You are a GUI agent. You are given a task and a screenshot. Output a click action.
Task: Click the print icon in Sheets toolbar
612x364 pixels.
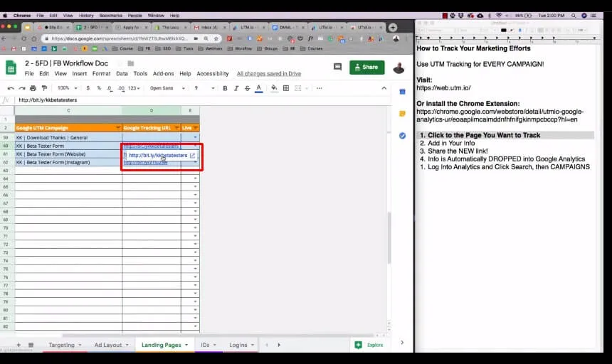tap(33, 88)
